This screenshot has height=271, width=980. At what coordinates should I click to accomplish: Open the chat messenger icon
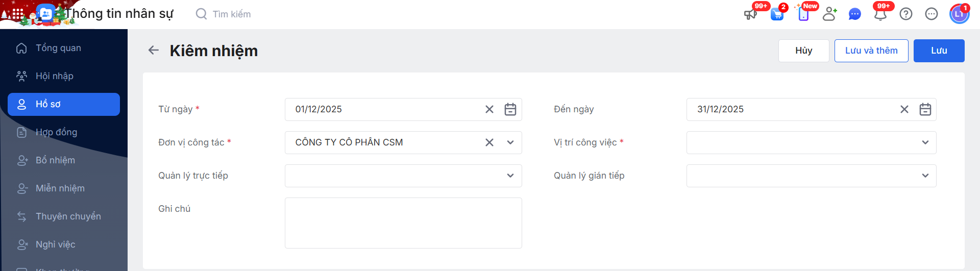(855, 14)
